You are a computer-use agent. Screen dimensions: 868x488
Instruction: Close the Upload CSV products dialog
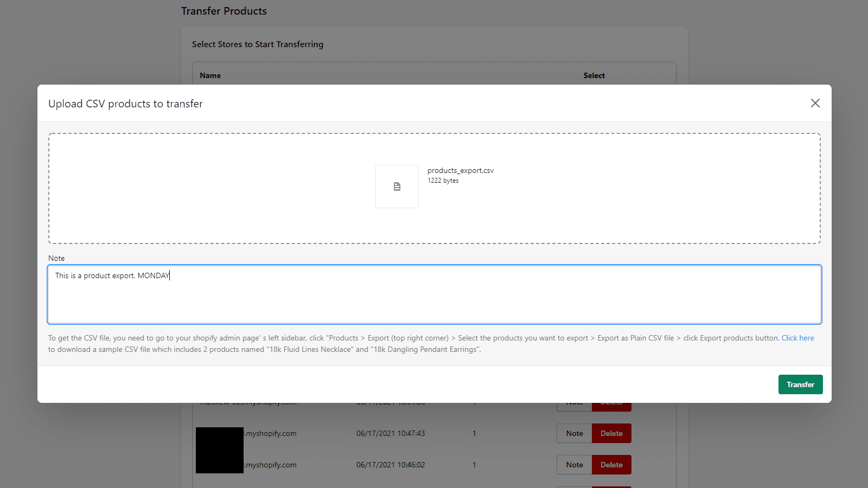click(815, 103)
